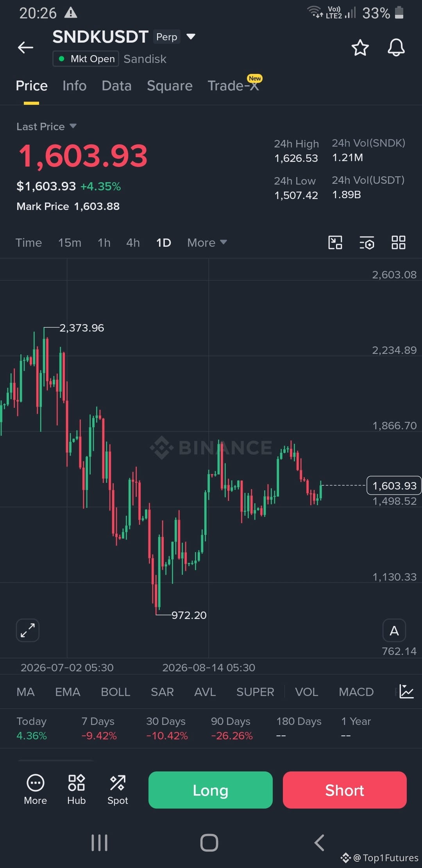Image resolution: width=422 pixels, height=868 pixels.
Task: Enable the MACD sub-indicator
Action: click(356, 692)
